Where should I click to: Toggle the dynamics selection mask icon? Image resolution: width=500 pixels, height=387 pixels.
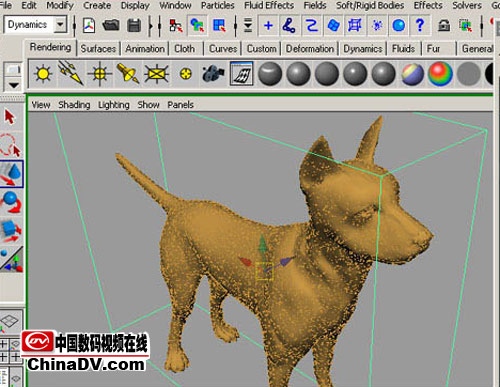click(377, 25)
